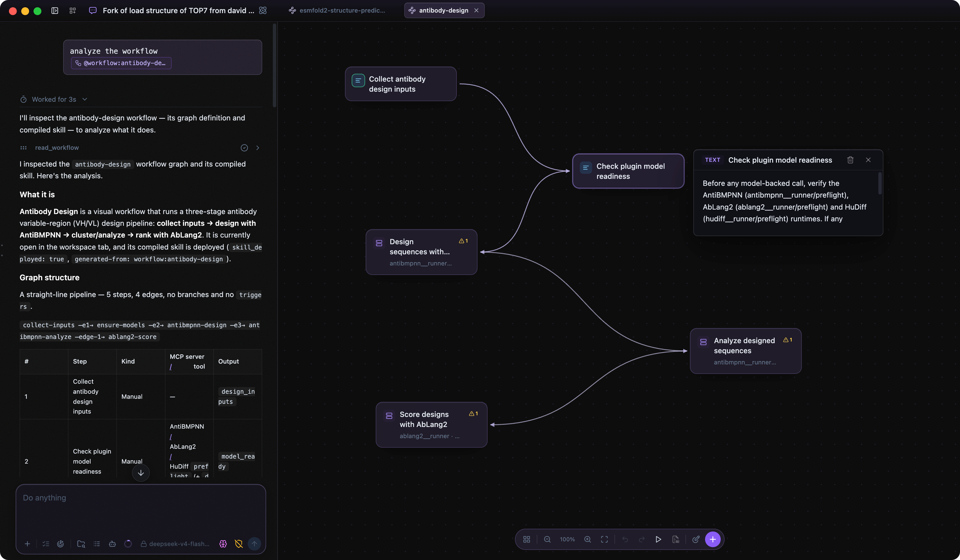This screenshot has width=960, height=560.
Task: Expand the Worked for 3s details
Action: (54, 99)
